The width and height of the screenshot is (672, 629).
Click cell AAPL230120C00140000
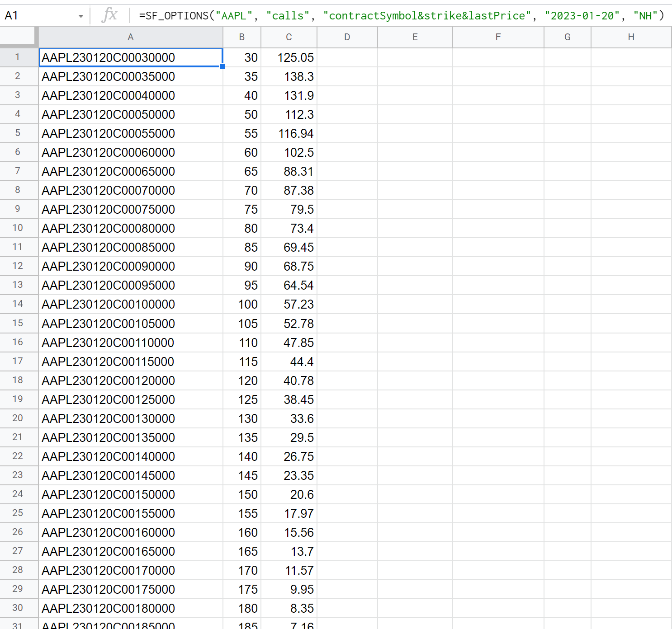tap(131, 456)
